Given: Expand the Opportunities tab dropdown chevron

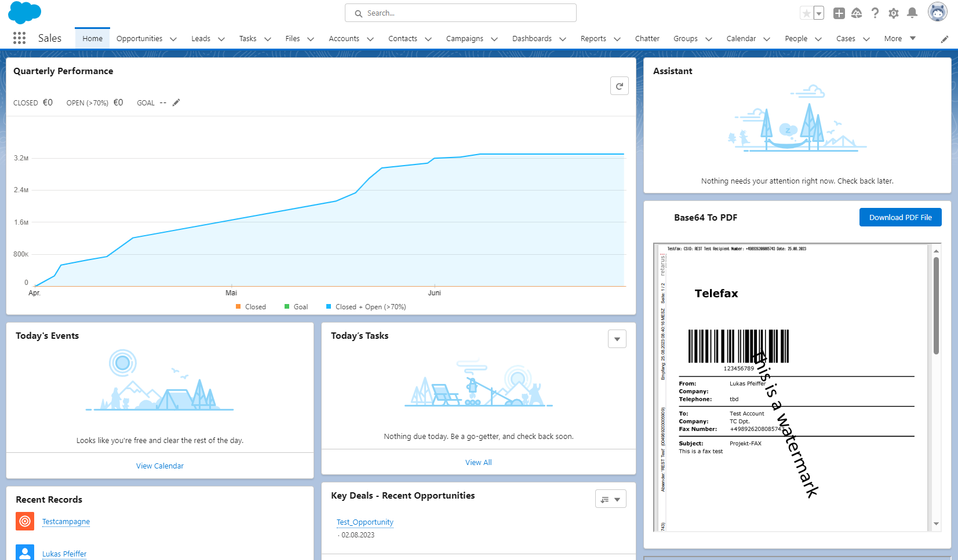Looking at the screenshot, I should [x=173, y=39].
